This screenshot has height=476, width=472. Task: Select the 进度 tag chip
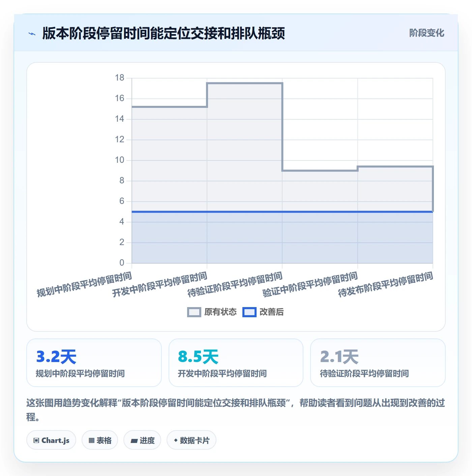pyautogui.click(x=142, y=440)
